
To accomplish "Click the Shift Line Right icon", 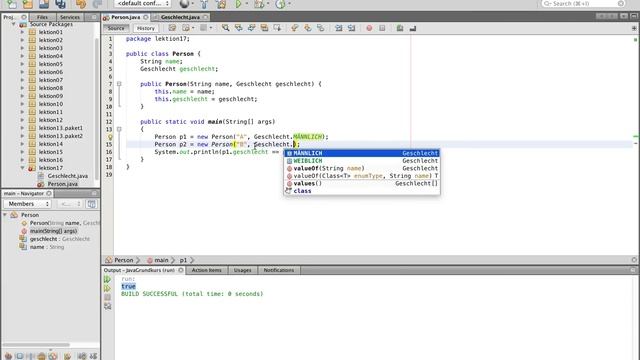I will pos(351,28).
